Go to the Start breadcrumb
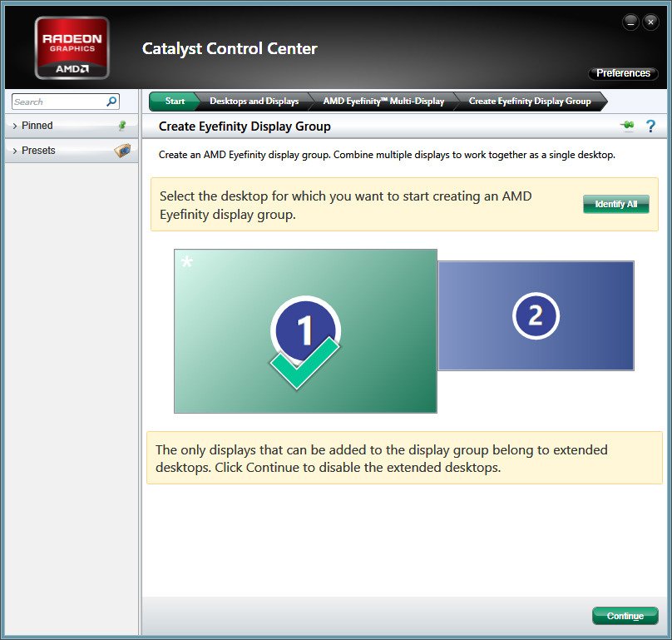672x640 pixels. 175,102
